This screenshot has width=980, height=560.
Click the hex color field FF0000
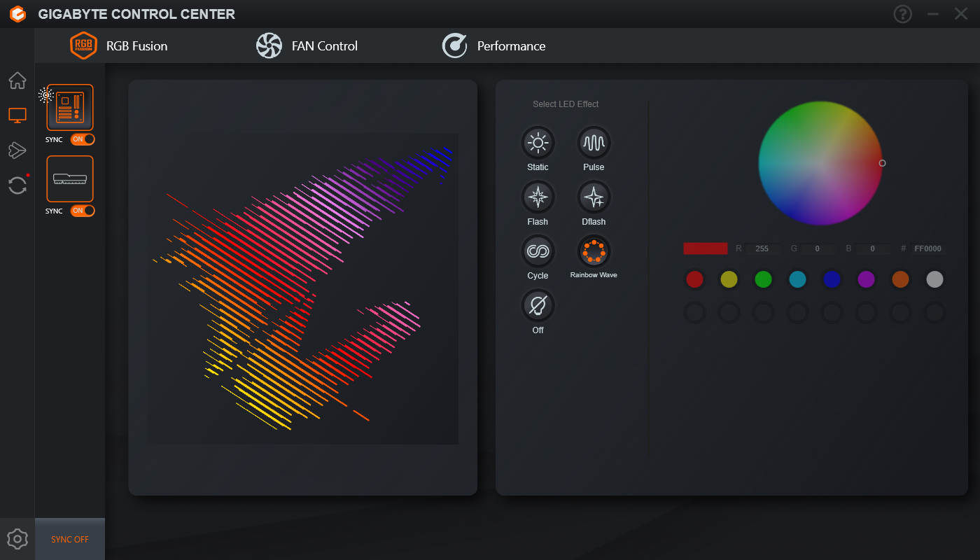tap(928, 248)
